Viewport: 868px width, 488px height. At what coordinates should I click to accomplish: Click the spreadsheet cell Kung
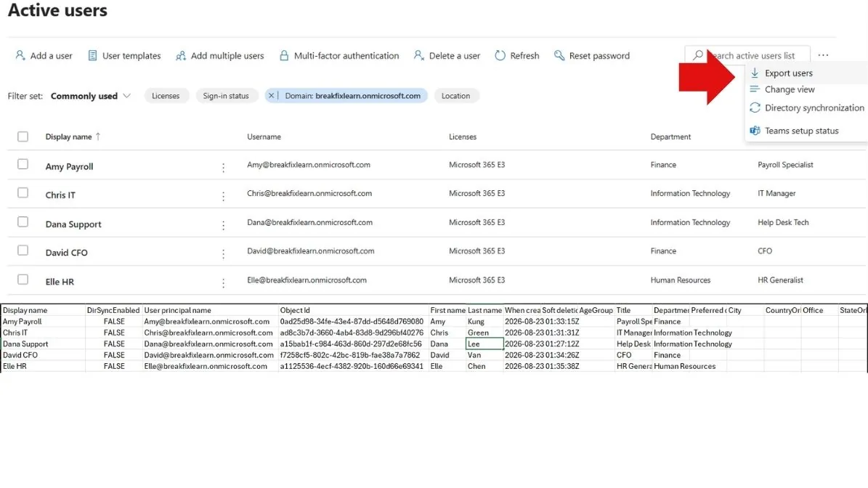click(x=485, y=322)
